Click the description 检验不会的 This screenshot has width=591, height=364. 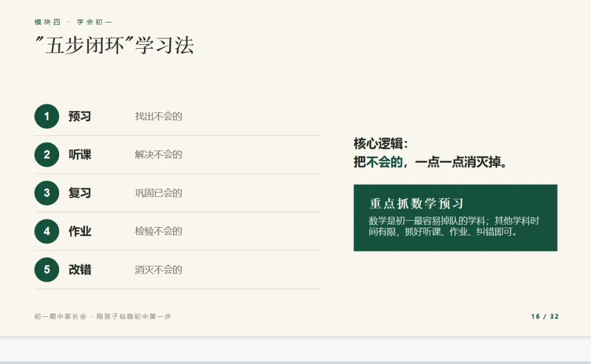pyautogui.click(x=158, y=231)
